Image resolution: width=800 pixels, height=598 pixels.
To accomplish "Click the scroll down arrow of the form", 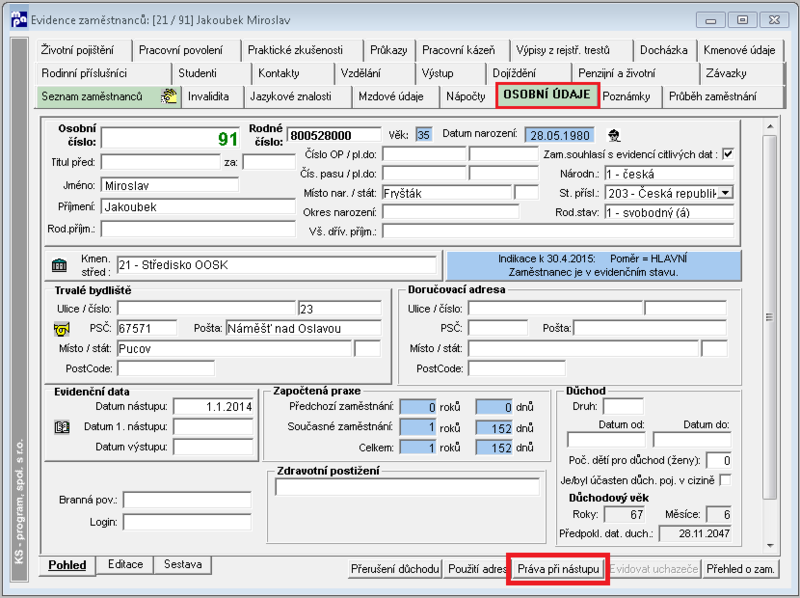I will (x=770, y=545).
